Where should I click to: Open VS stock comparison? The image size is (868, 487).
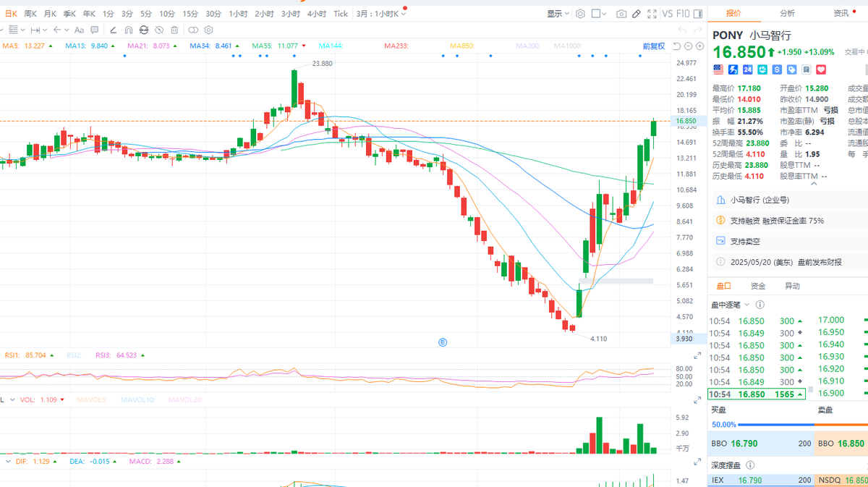point(668,14)
